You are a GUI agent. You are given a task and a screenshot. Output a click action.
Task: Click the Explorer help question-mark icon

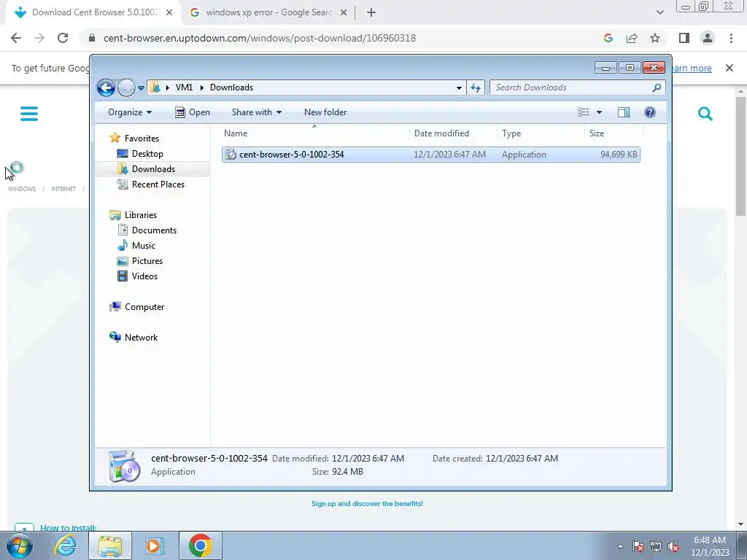click(650, 112)
